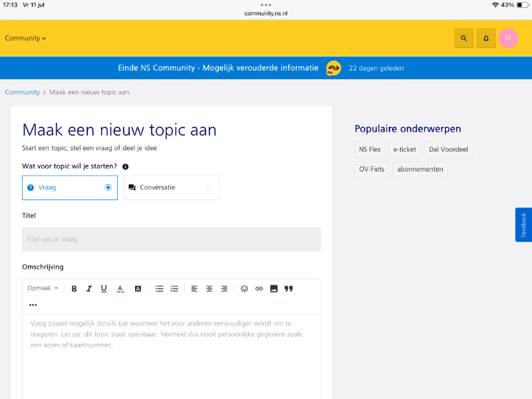
Task: Open the notifications bell
Action: click(x=486, y=39)
